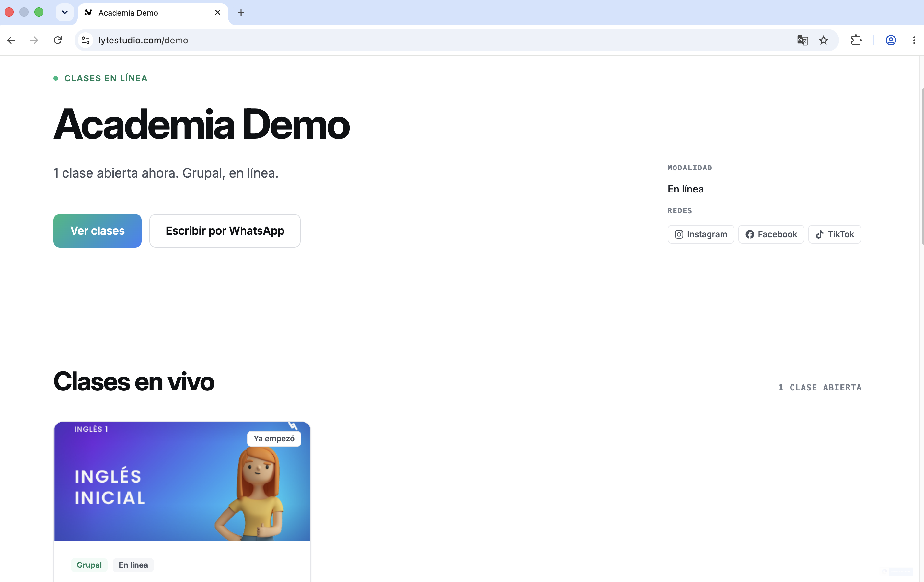Viewport: 924px width, 582px height.
Task: Click the Ver clases button
Action: click(98, 230)
